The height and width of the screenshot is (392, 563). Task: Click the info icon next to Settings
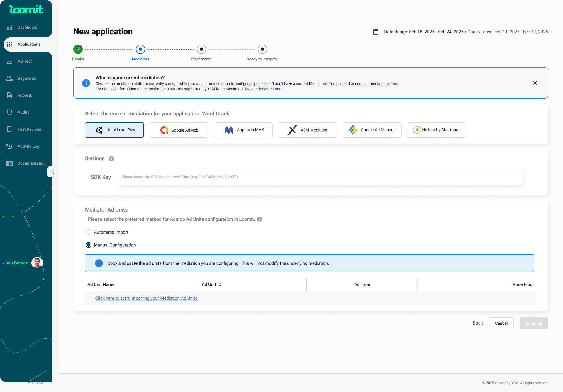tap(111, 159)
